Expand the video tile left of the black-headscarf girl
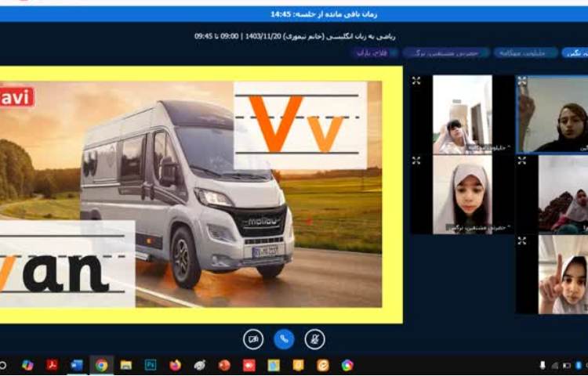 (416, 81)
